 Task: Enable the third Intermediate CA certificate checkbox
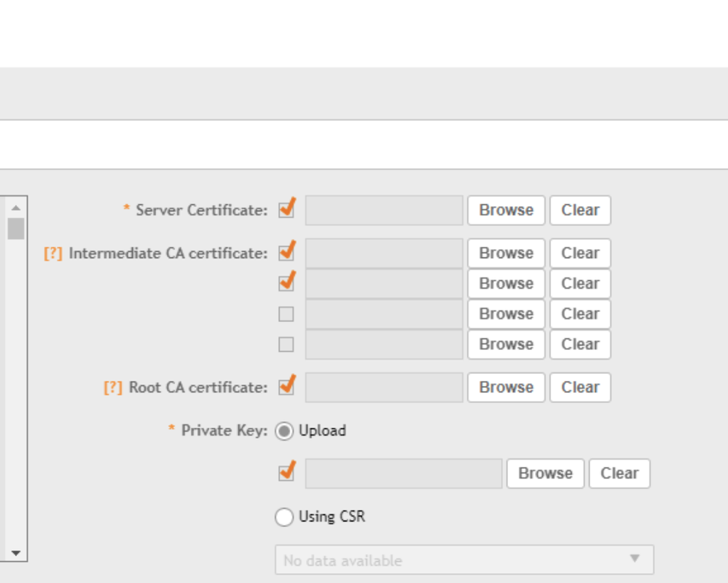[x=286, y=314]
